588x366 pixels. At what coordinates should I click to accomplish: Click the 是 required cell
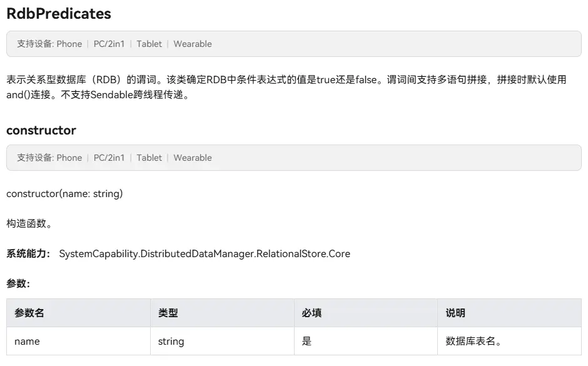(366, 341)
